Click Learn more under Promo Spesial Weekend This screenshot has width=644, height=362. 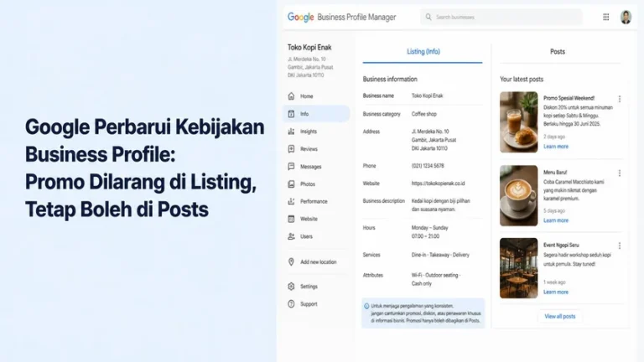[556, 147]
